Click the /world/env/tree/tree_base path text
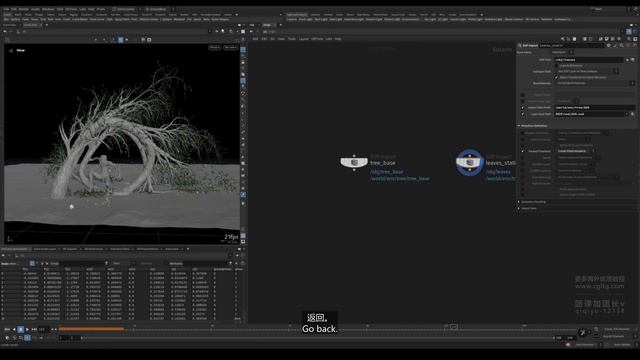The height and width of the screenshot is (360, 640). (x=400, y=178)
